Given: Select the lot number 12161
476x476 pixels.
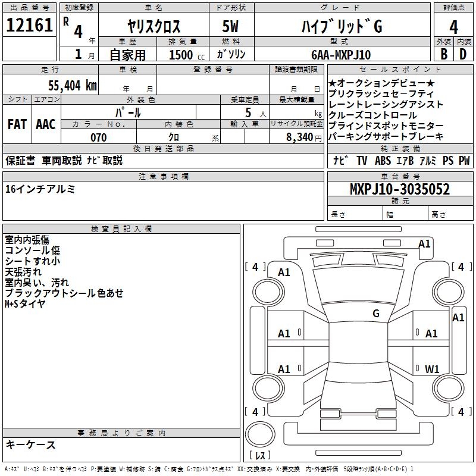Looking at the screenshot, I should point(29,26).
